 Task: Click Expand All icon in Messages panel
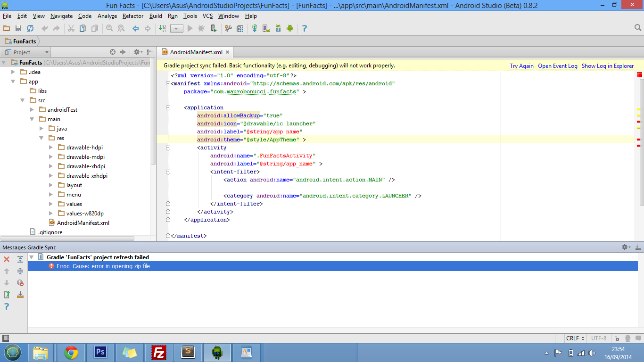pos(20,259)
